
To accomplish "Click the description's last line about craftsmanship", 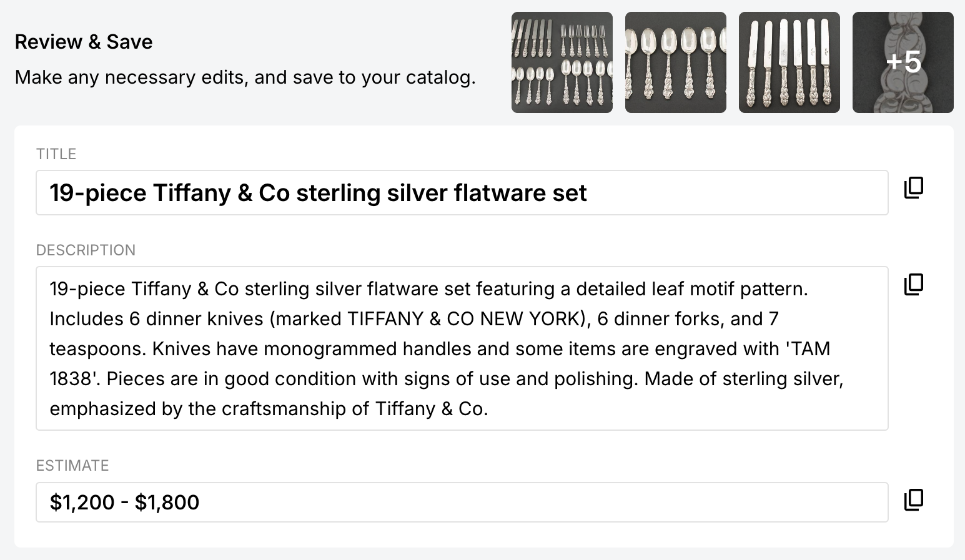I will click(269, 409).
